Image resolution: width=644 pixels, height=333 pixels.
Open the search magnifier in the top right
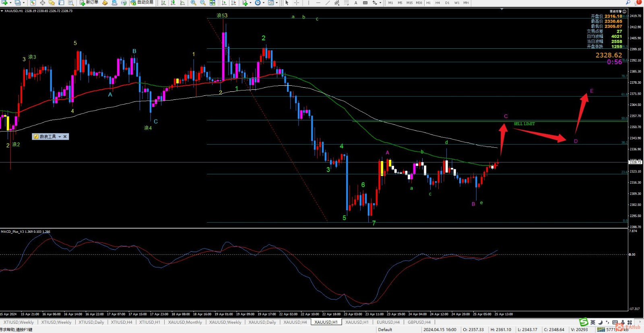(628, 3)
